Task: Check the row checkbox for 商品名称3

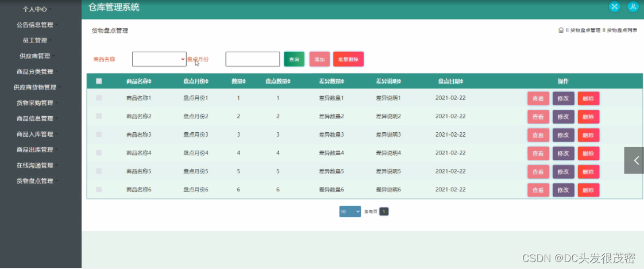Action: coord(99,134)
